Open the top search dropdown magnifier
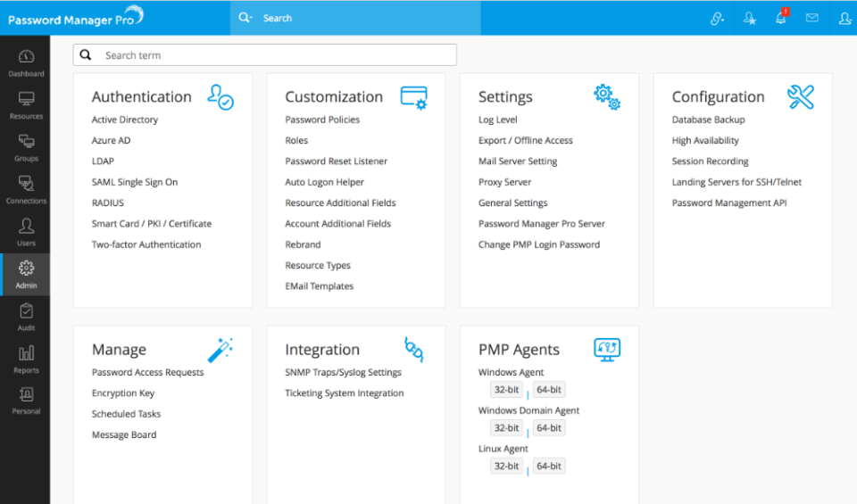 click(245, 18)
